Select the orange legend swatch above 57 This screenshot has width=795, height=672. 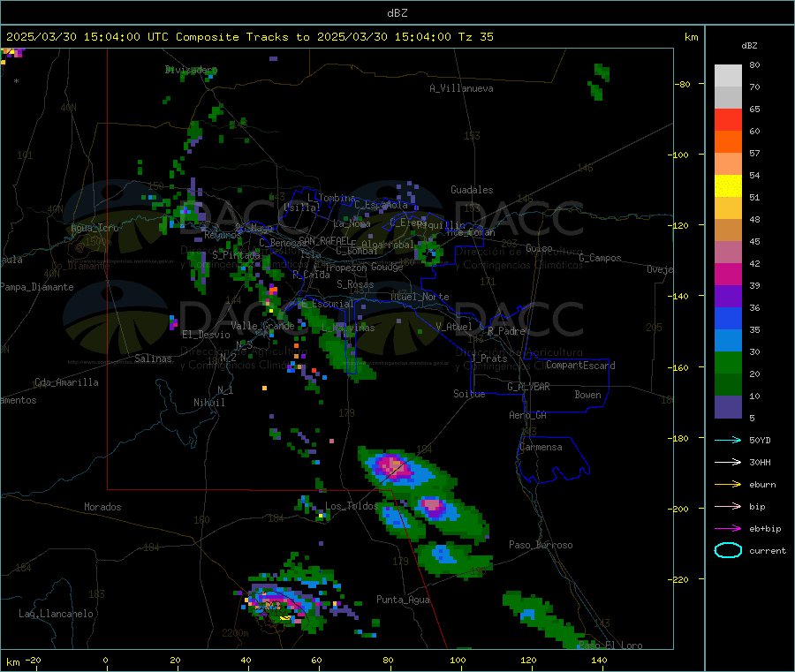click(728, 142)
